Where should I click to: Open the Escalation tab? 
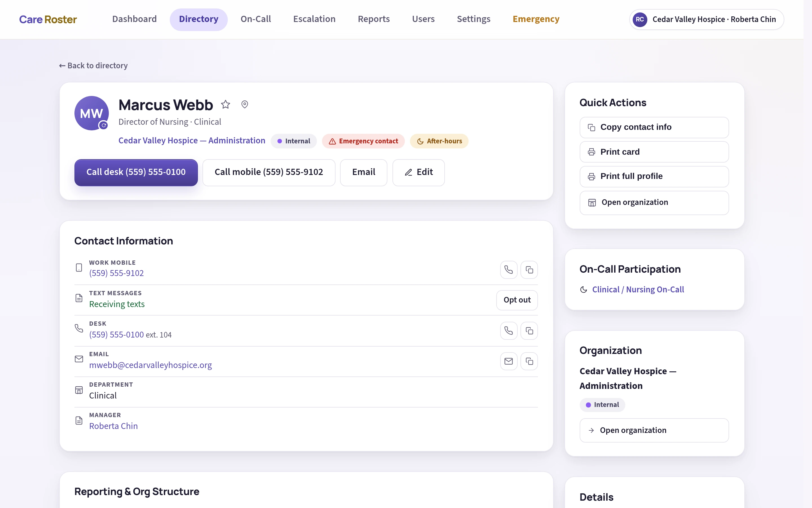(x=314, y=19)
